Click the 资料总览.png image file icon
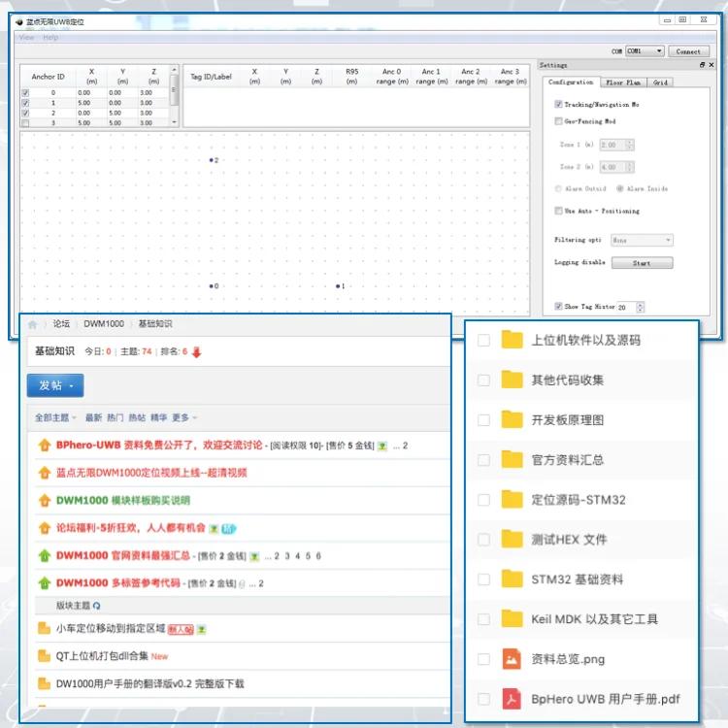This screenshot has width=728, height=728. pyautogui.click(x=512, y=659)
